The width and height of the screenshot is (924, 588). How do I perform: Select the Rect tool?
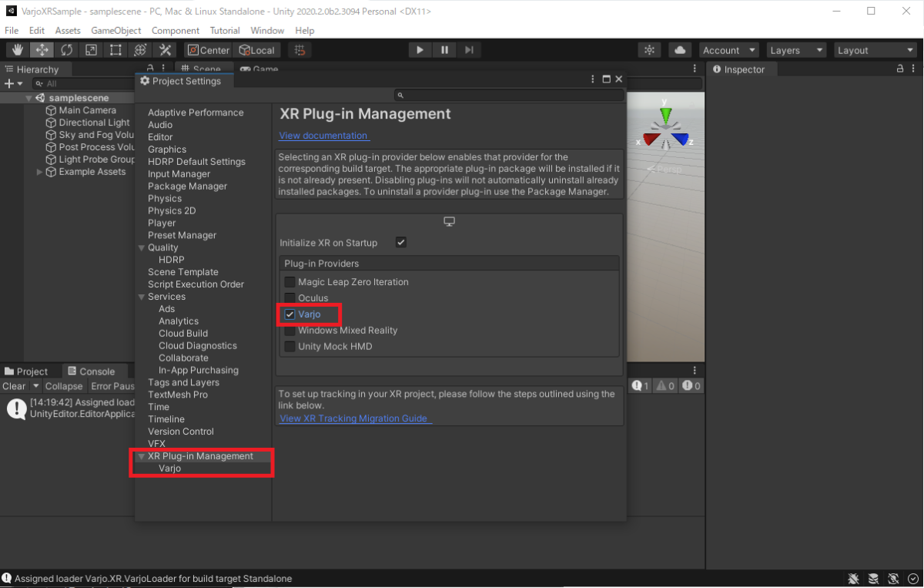pos(115,50)
